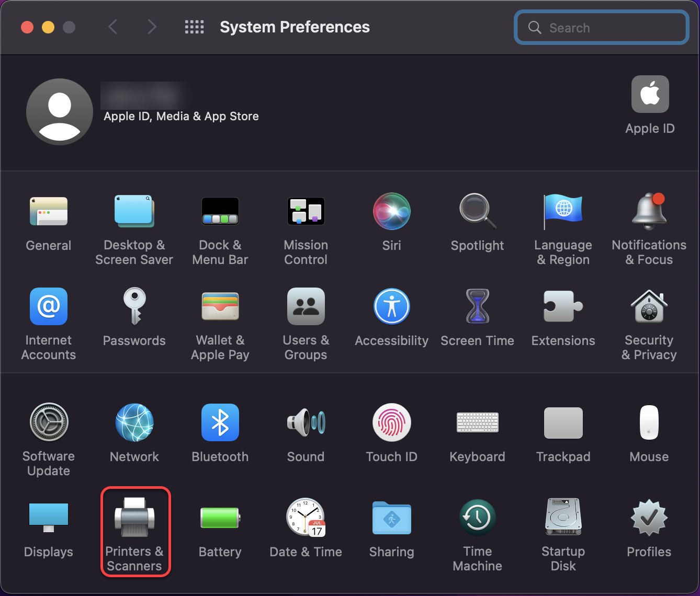The height and width of the screenshot is (596, 700).
Task: Click 'Apple ID, Media & App Store' text
Action: (181, 116)
